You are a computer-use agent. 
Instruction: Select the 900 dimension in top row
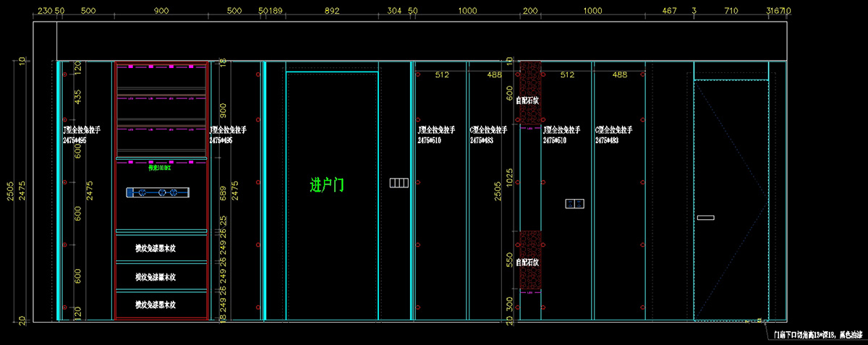[161, 11]
